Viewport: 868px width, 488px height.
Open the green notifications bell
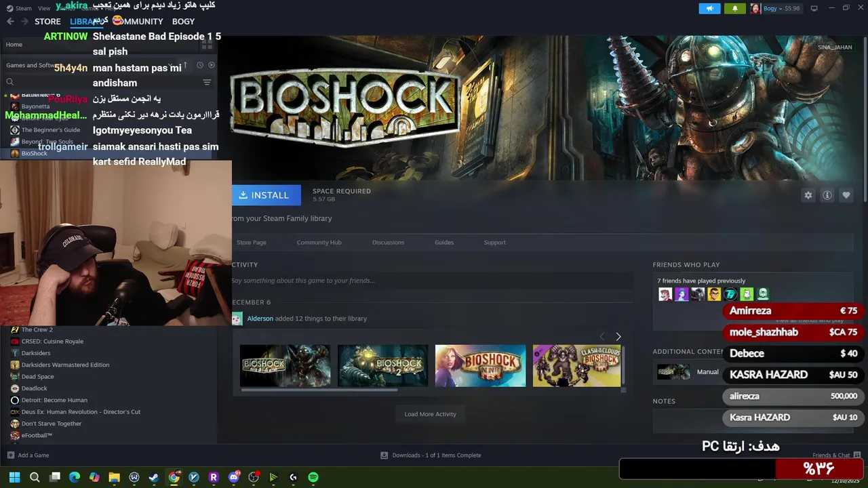pos(734,9)
